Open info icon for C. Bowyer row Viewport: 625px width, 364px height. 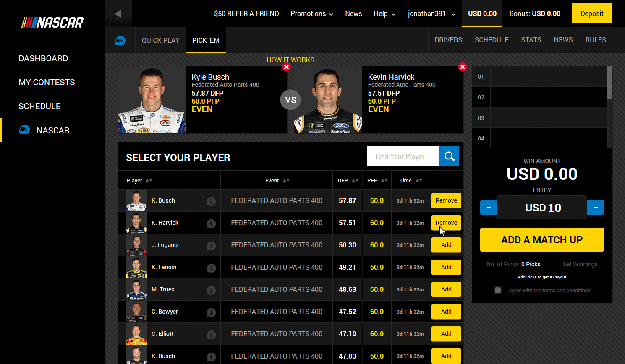click(211, 313)
